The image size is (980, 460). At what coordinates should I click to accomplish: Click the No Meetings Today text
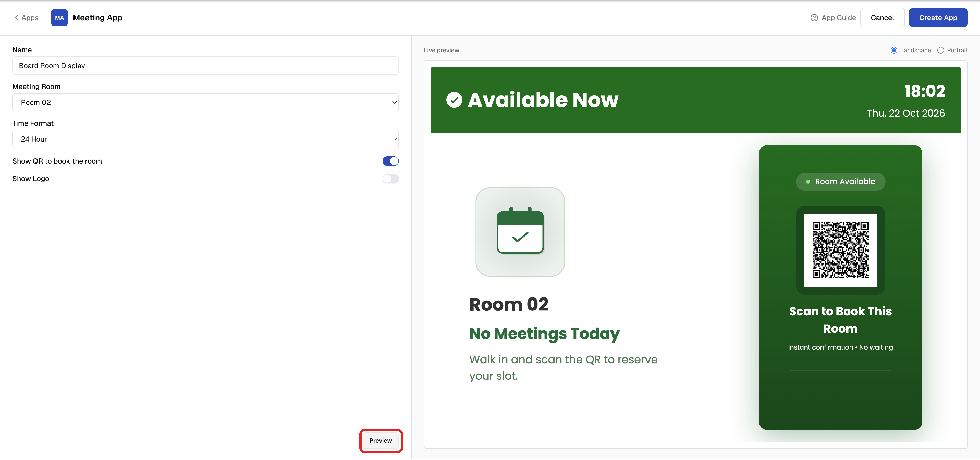tap(544, 334)
